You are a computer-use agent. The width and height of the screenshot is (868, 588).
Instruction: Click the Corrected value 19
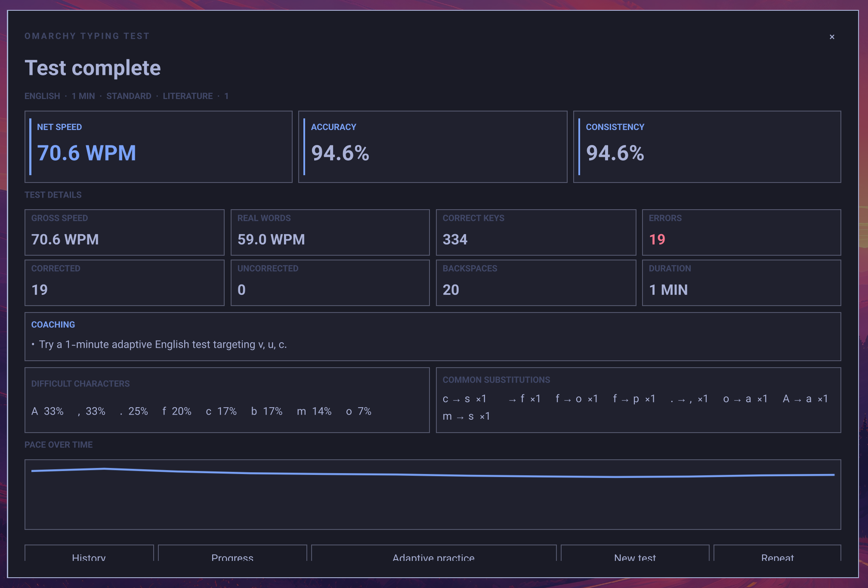[x=40, y=290]
